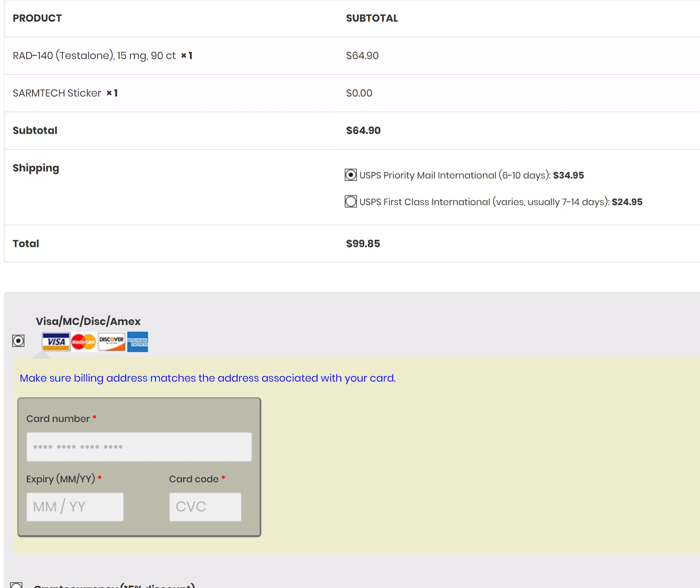Screen dimensions: 700x588
Task: Click the Visa card logo
Action: coord(56,342)
